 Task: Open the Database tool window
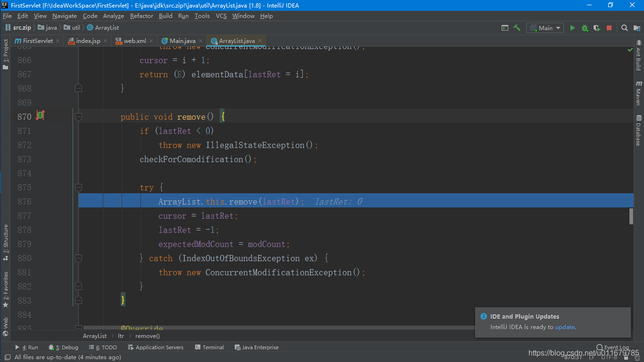pos(639,131)
